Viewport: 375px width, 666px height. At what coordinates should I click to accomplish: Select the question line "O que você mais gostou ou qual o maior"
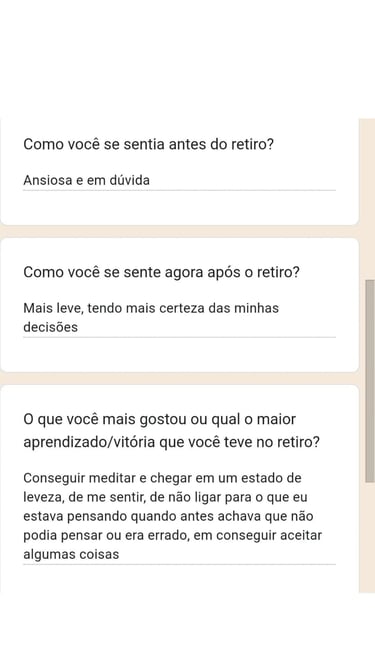click(159, 419)
